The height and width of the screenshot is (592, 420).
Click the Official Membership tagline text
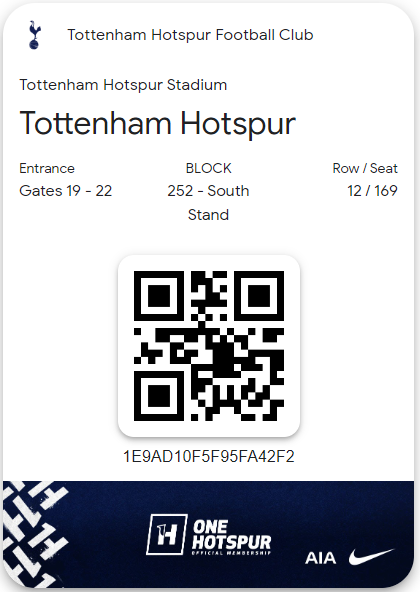point(231,553)
